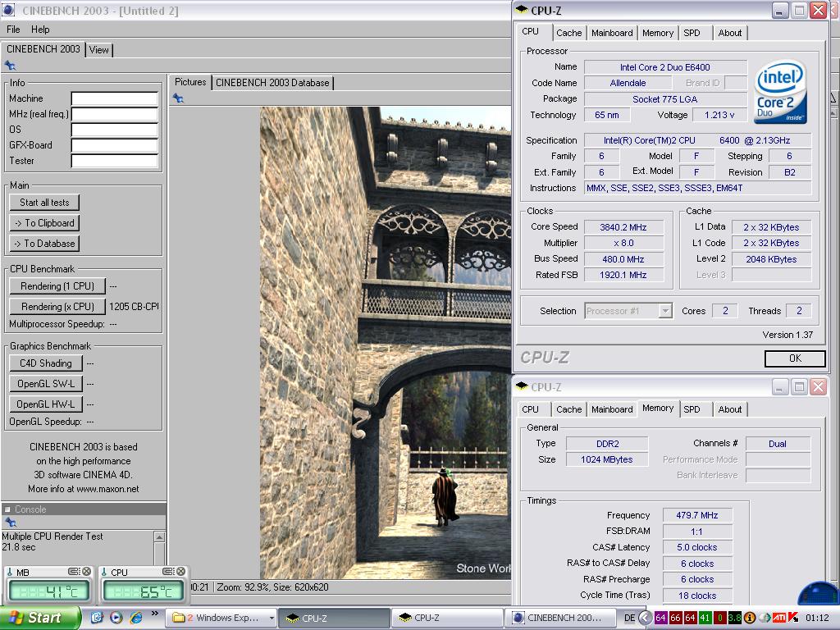Close the MB temperature widget
This screenshot has width=840, height=630.
point(86,572)
